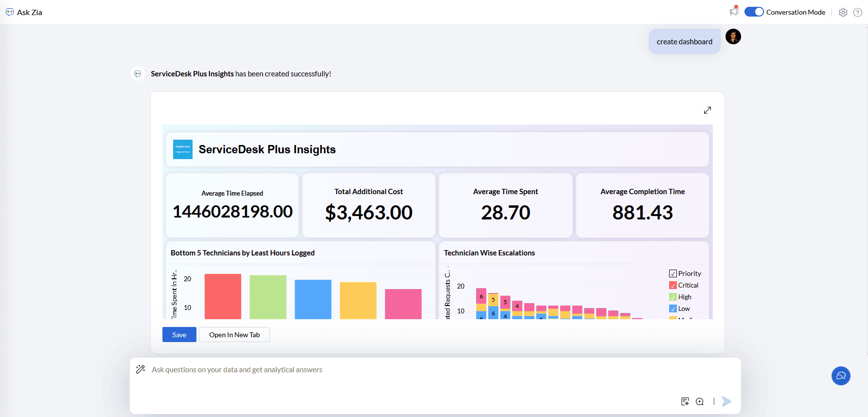Expand the dashboard preview to full view

[708, 110]
